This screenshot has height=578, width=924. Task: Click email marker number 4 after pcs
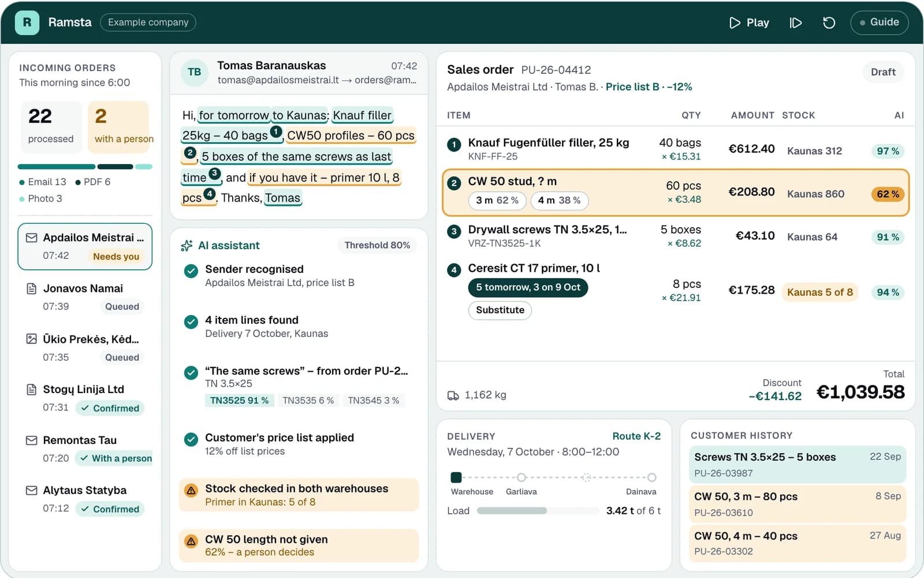[209, 194]
